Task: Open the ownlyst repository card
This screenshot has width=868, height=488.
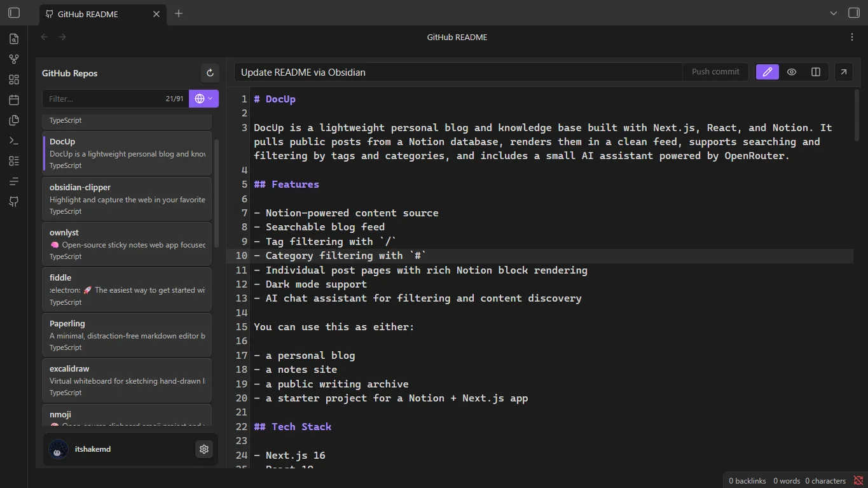Action: click(127, 244)
